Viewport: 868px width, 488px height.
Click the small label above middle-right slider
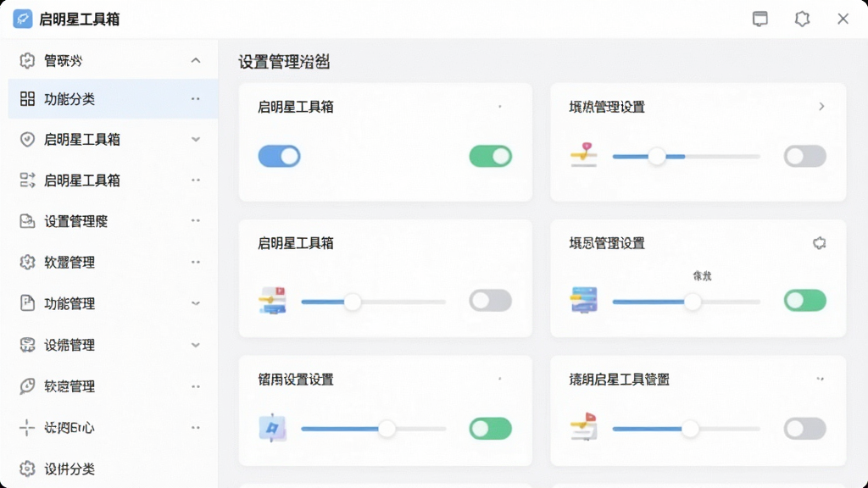[702, 275]
